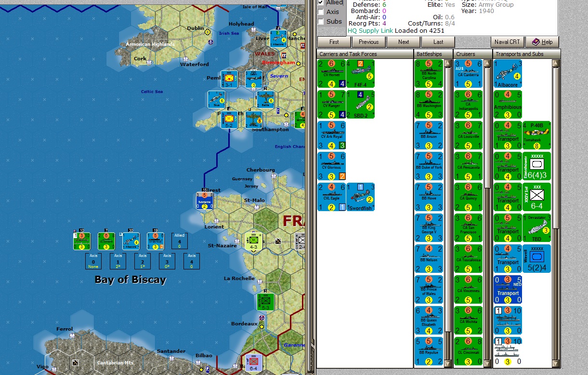Click Transports and Subs column header
This screenshot has width=588, height=375.
[527, 54]
